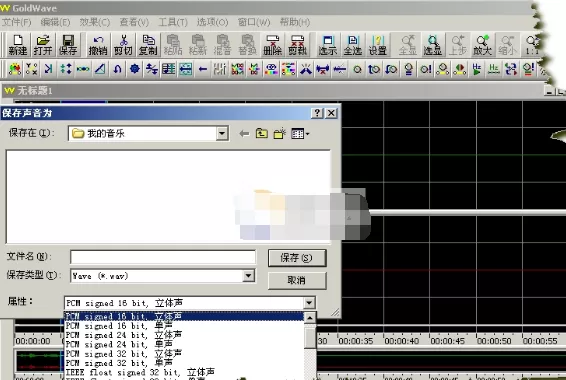This screenshot has height=380, width=566.
Task: Click the 删除 (Delete) toolbar icon
Action: click(272, 45)
